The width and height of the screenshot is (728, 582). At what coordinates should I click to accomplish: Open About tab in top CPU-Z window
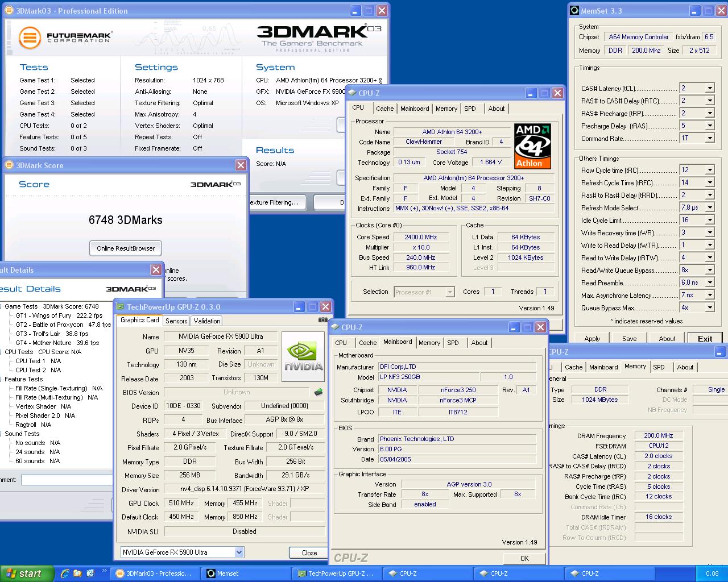click(x=497, y=109)
